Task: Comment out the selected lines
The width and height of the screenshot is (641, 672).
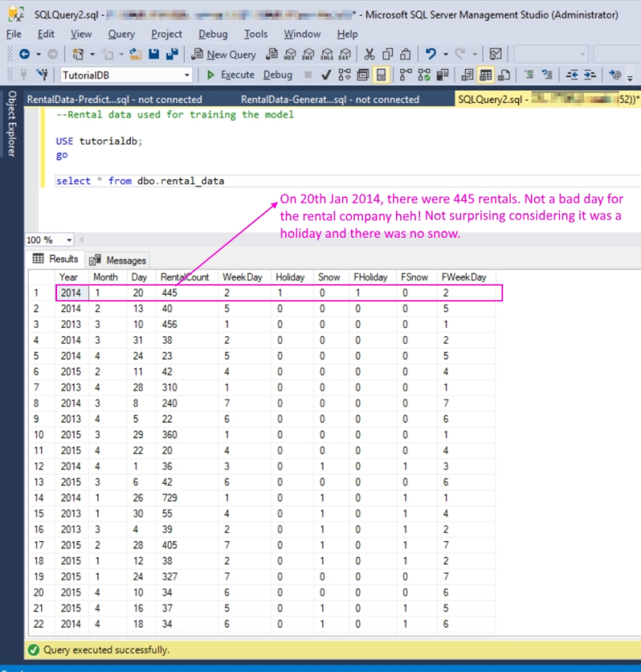Action: [528, 74]
